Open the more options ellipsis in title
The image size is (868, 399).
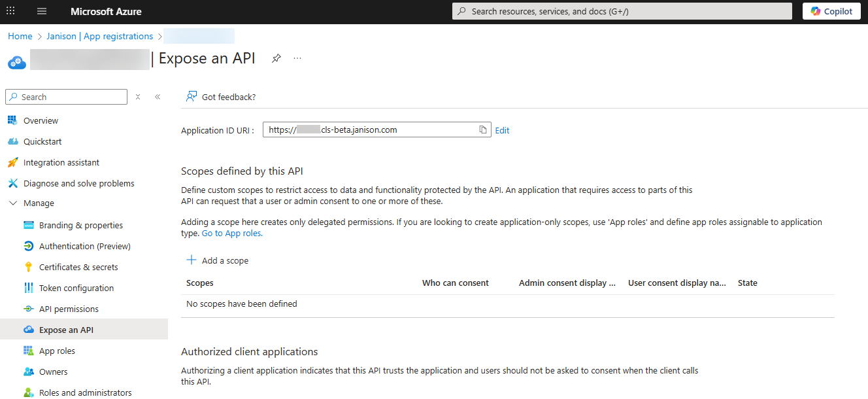coord(297,58)
